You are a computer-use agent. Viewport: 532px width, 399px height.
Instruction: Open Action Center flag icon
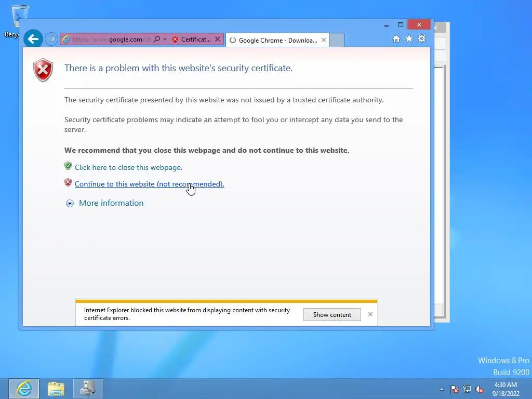(x=454, y=389)
